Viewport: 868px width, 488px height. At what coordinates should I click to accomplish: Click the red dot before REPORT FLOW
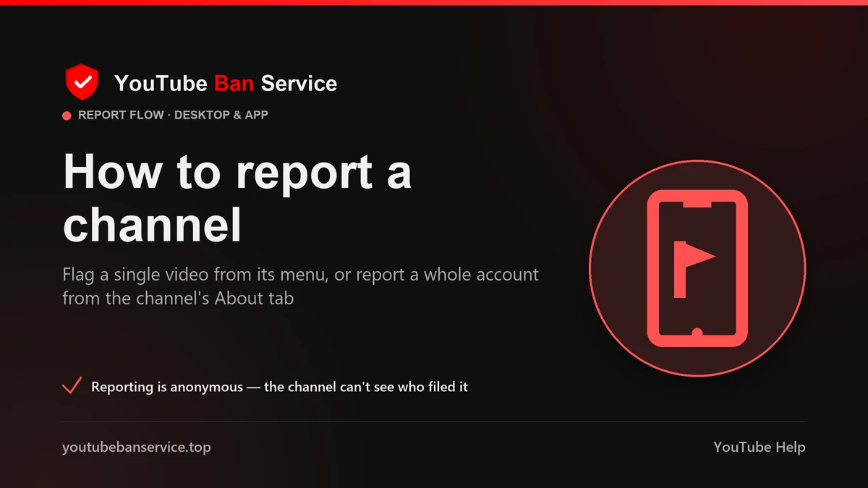(67, 116)
